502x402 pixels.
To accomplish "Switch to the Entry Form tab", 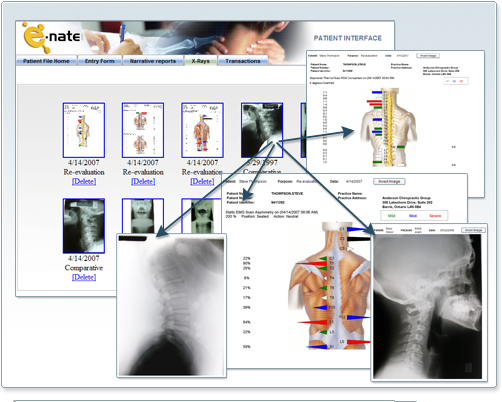I will 100,61.
